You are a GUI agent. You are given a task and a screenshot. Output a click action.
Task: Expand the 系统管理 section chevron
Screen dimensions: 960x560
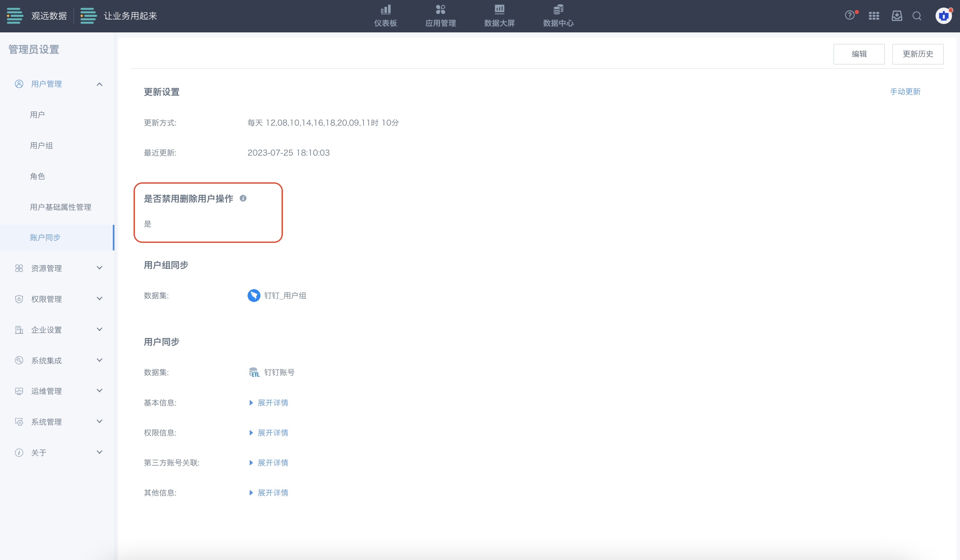click(100, 422)
